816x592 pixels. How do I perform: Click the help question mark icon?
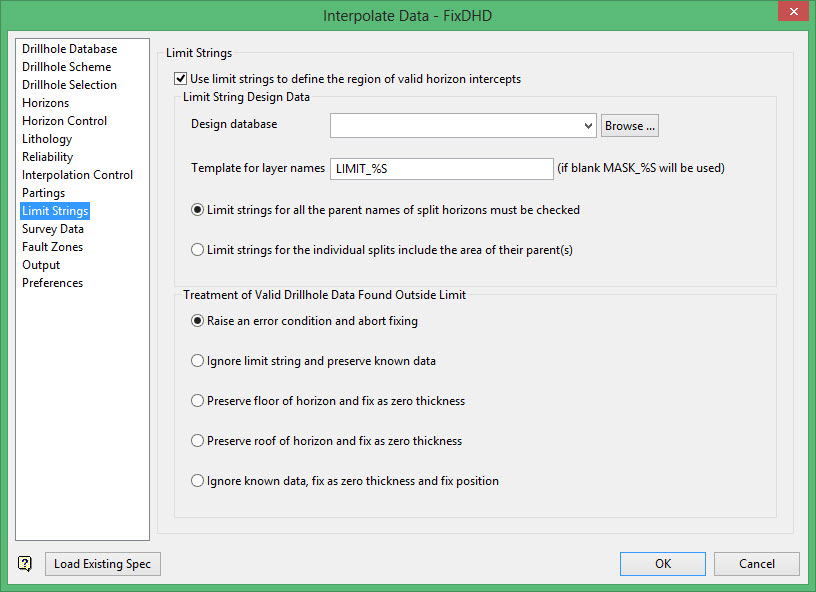coord(25,564)
